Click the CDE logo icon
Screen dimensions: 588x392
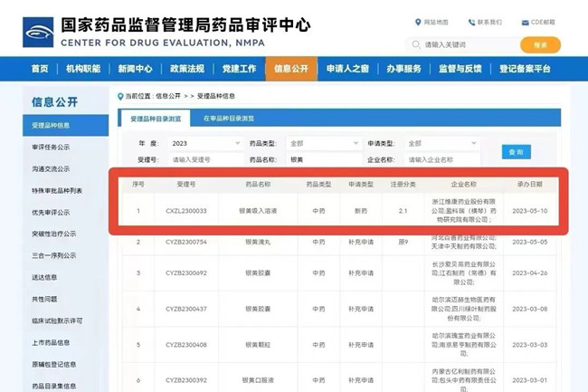[x=38, y=31]
